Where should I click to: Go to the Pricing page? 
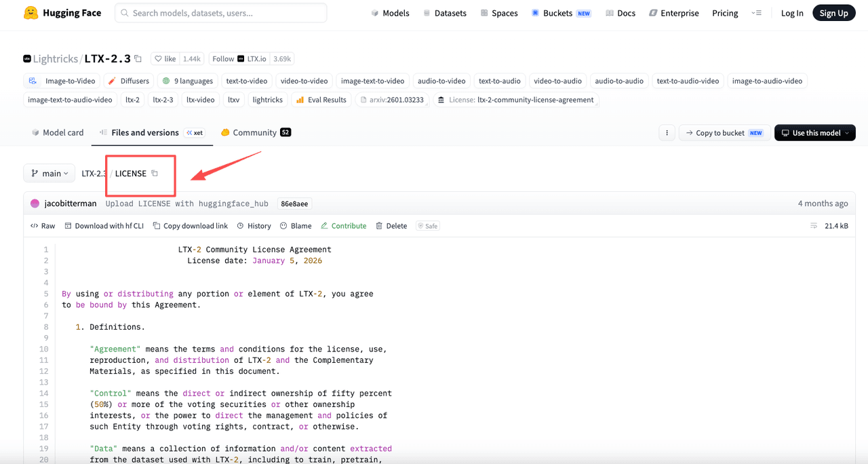point(725,13)
